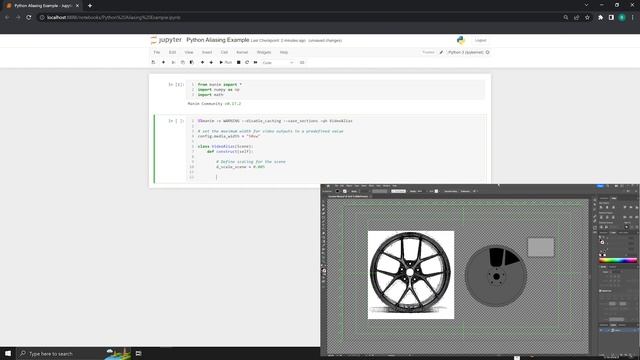Run the selected cell
This screenshot has height=360, width=640.
[225, 62]
